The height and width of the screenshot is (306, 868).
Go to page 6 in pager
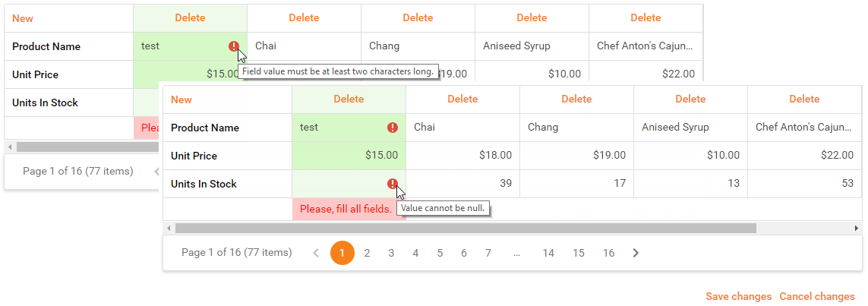463,253
